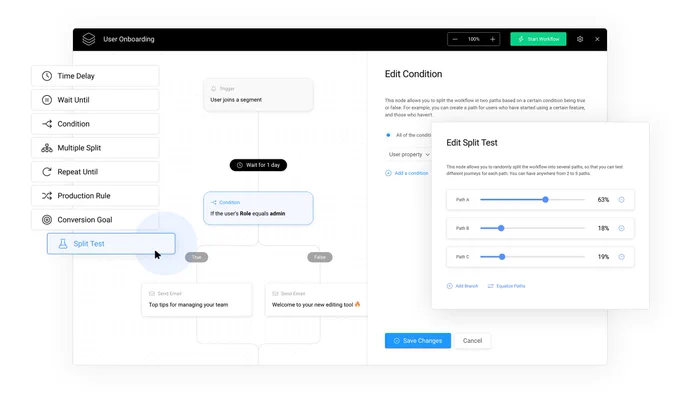680x396 pixels.
Task: Click the 100% zoom level value
Action: click(x=474, y=39)
